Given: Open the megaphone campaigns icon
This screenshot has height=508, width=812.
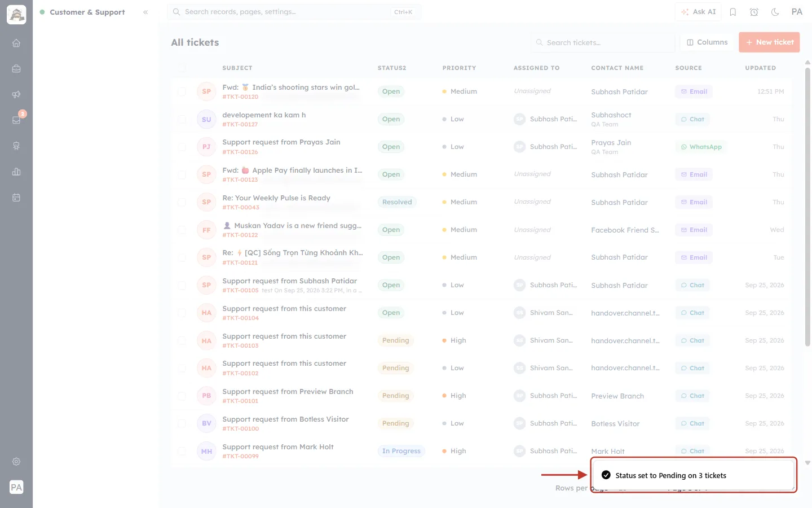Looking at the screenshot, I should coord(16,94).
